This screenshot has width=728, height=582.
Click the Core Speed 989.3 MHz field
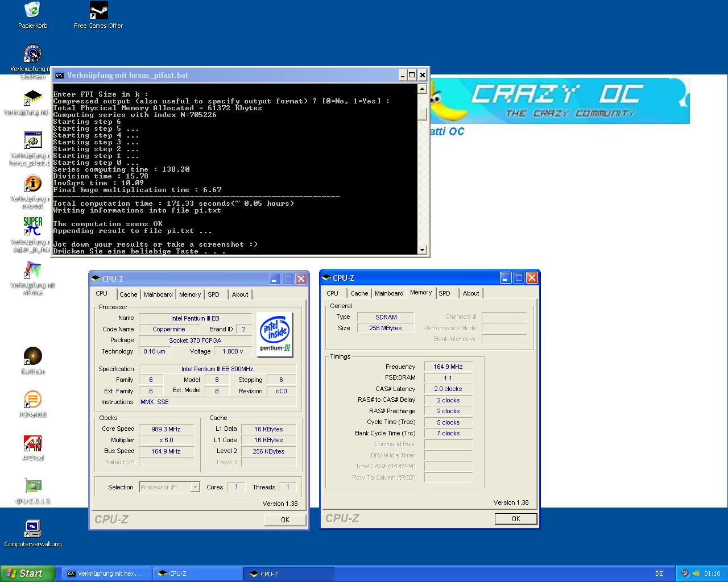(x=166, y=429)
